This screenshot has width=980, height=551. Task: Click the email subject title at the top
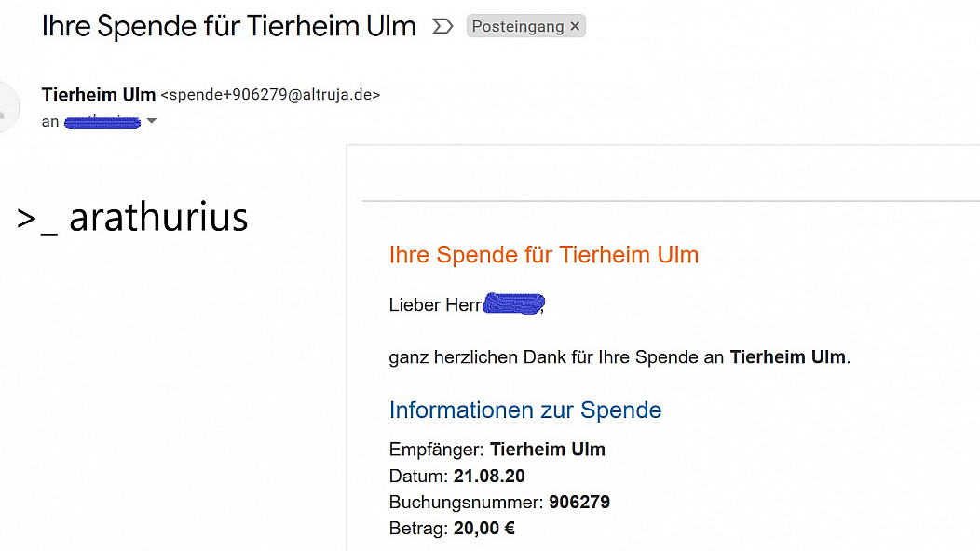[x=229, y=26]
